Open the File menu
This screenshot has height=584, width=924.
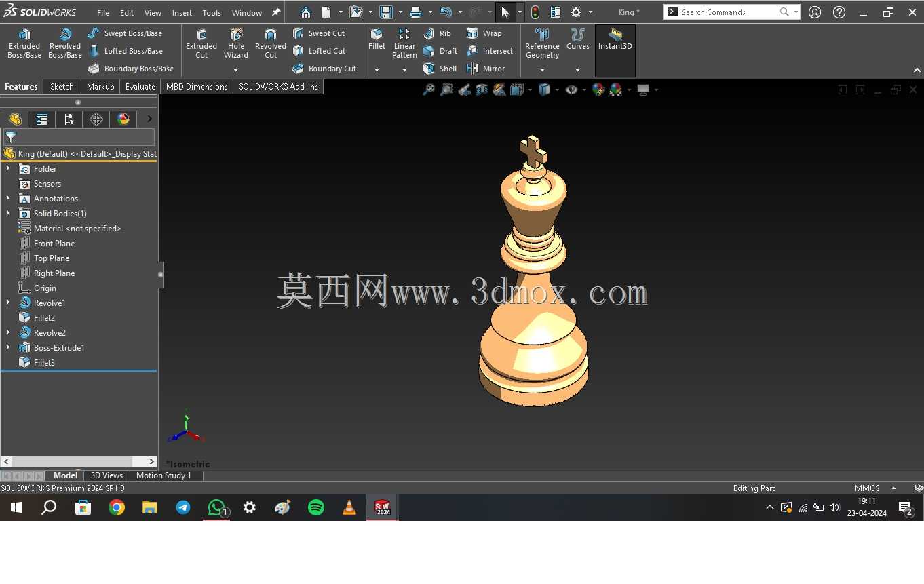pyautogui.click(x=103, y=13)
